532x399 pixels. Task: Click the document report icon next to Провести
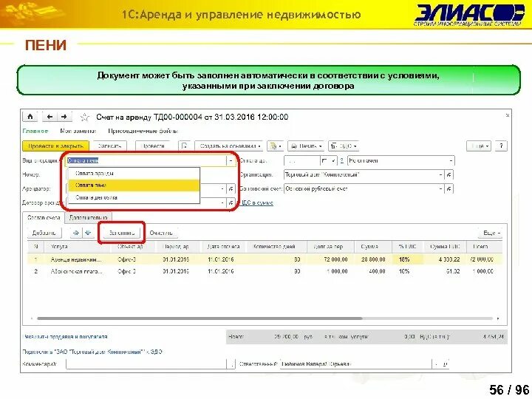coord(184,146)
